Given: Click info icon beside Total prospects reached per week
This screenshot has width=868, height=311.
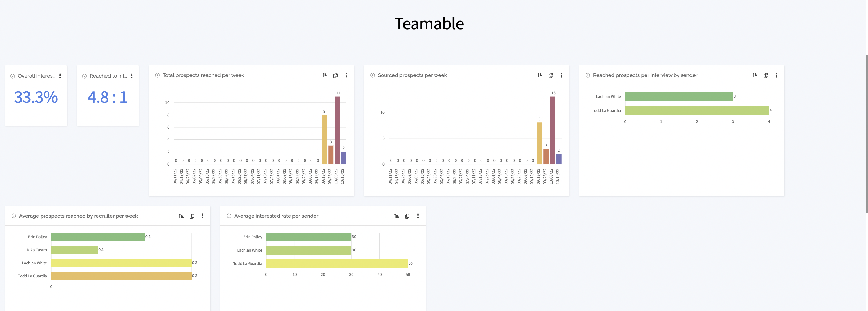Looking at the screenshot, I should (157, 75).
